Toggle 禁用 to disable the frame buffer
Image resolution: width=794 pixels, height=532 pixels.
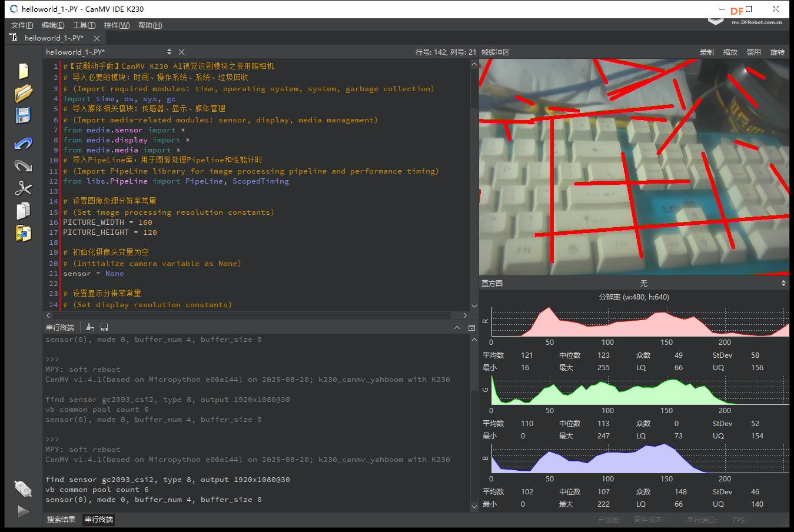click(x=753, y=52)
